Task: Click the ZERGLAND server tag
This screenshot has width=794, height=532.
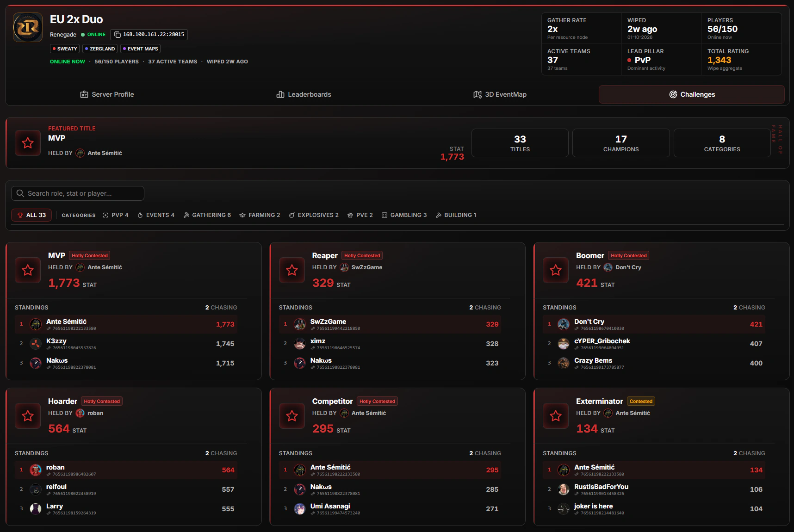Action: point(100,49)
